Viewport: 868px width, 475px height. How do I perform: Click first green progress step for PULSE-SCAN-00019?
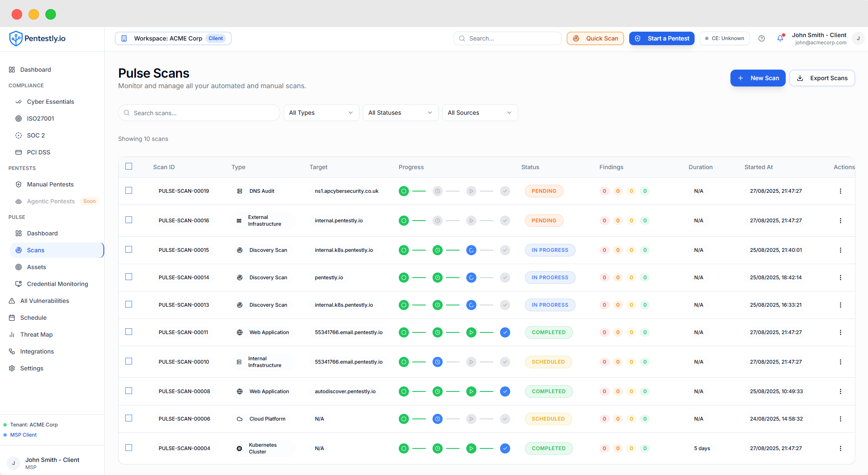tap(404, 191)
